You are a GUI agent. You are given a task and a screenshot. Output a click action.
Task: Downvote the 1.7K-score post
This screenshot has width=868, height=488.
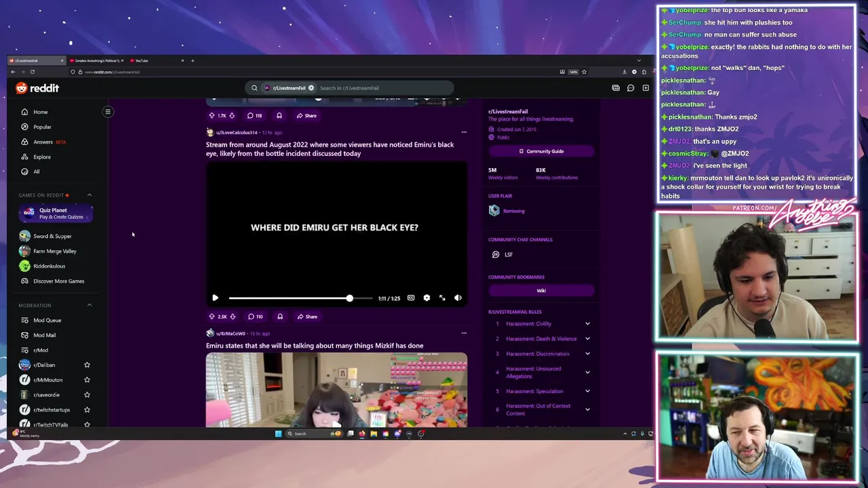coord(232,116)
